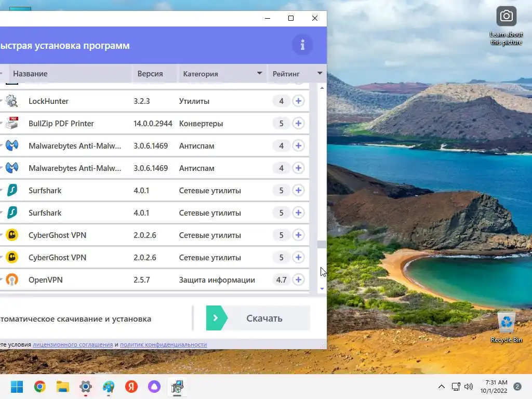The height and width of the screenshot is (399, 532).
Task: Click plus button on the upper Surfshark row
Action: click(298, 190)
